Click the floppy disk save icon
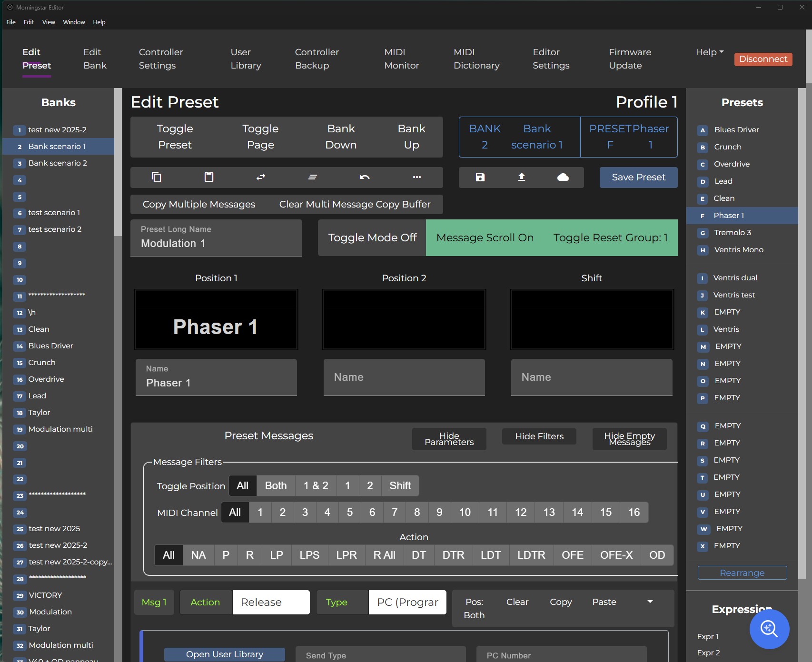 click(480, 177)
